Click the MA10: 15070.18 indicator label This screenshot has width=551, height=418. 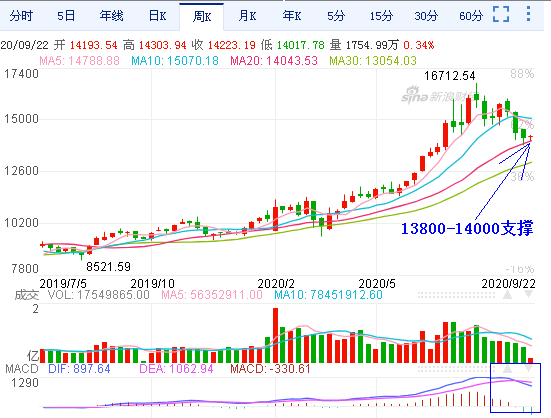click(175, 61)
